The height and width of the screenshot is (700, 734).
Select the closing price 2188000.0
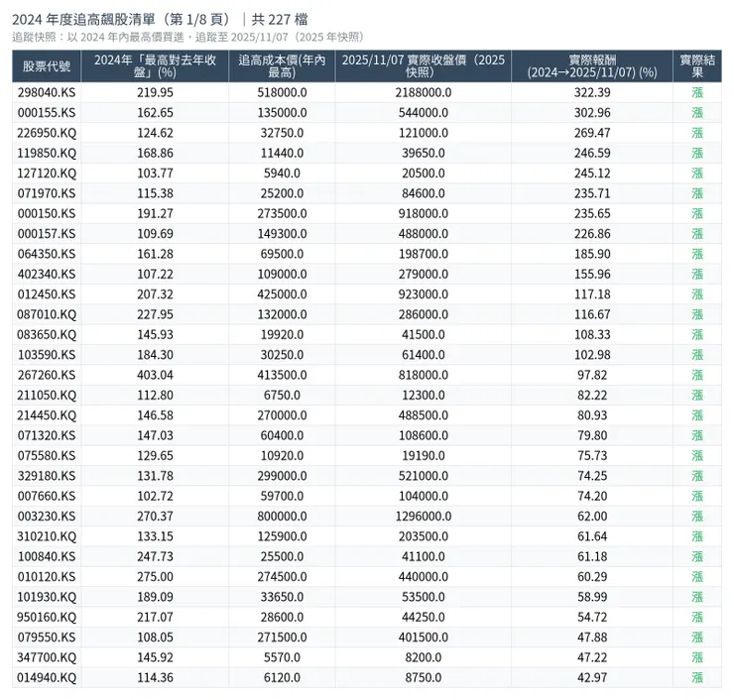click(x=424, y=92)
